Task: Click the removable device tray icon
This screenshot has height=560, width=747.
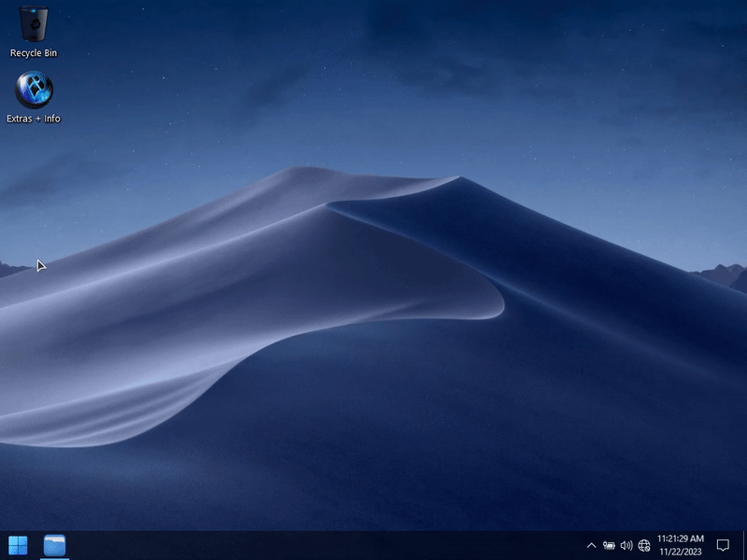Action: click(x=609, y=546)
